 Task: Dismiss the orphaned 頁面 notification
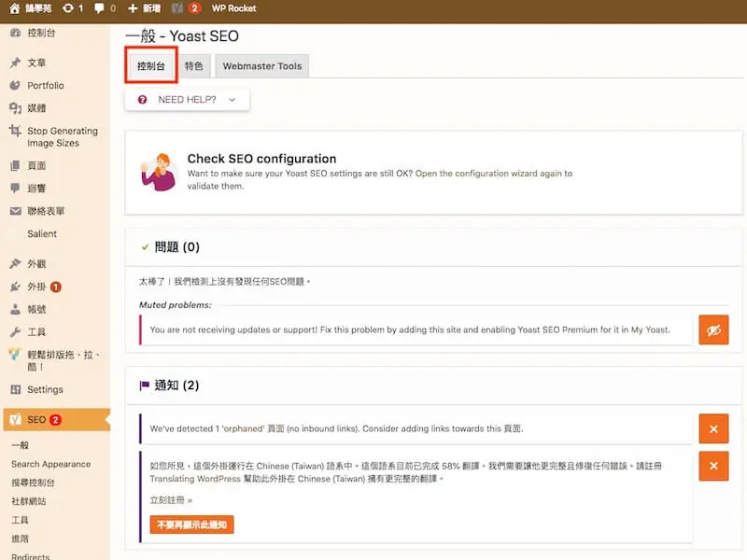[713, 428]
